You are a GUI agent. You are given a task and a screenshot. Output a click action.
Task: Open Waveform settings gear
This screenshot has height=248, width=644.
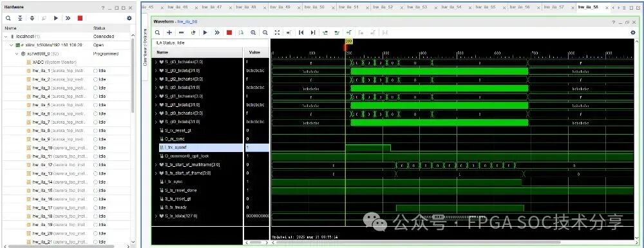tap(633, 32)
